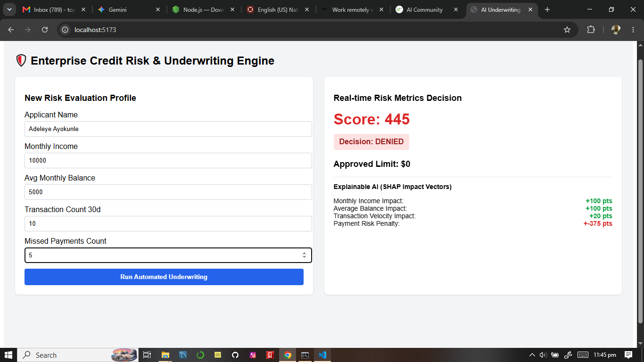This screenshot has height=362, width=644.
Task: Open Task View from the taskbar
Action: pos(147,355)
